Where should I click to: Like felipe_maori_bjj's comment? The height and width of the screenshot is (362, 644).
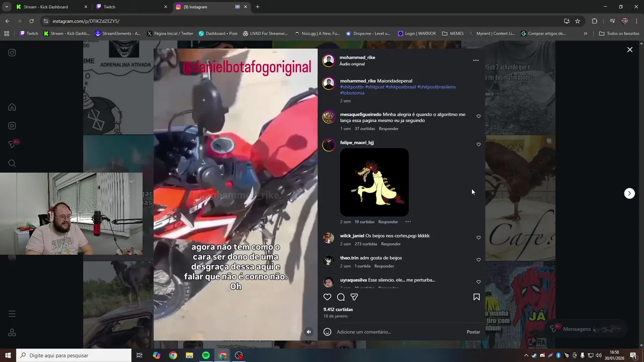coord(478,144)
